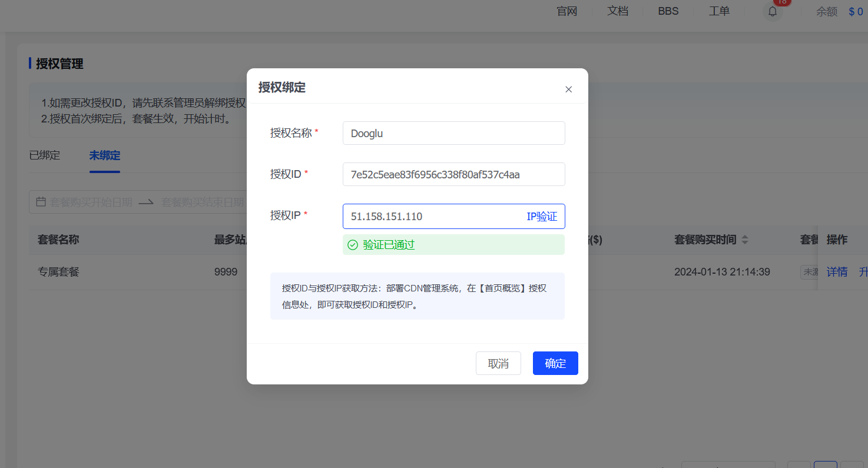The height and width of the screenshot is (468, 868).
Task: Click the 9999 value in 最多站点 column
Action: click(226, 272)
